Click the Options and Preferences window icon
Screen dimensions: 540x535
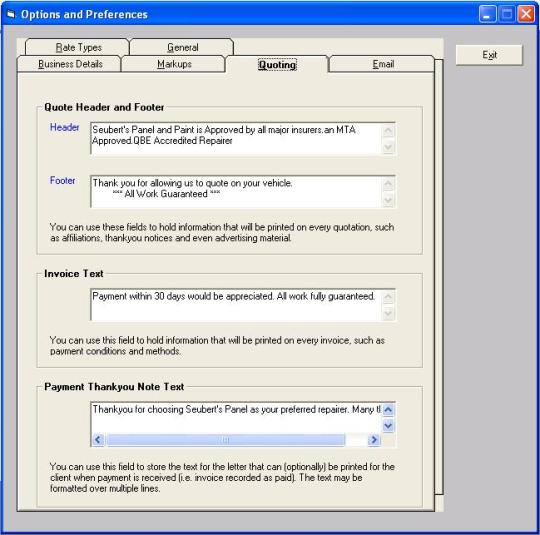click(x=11, y=14)
